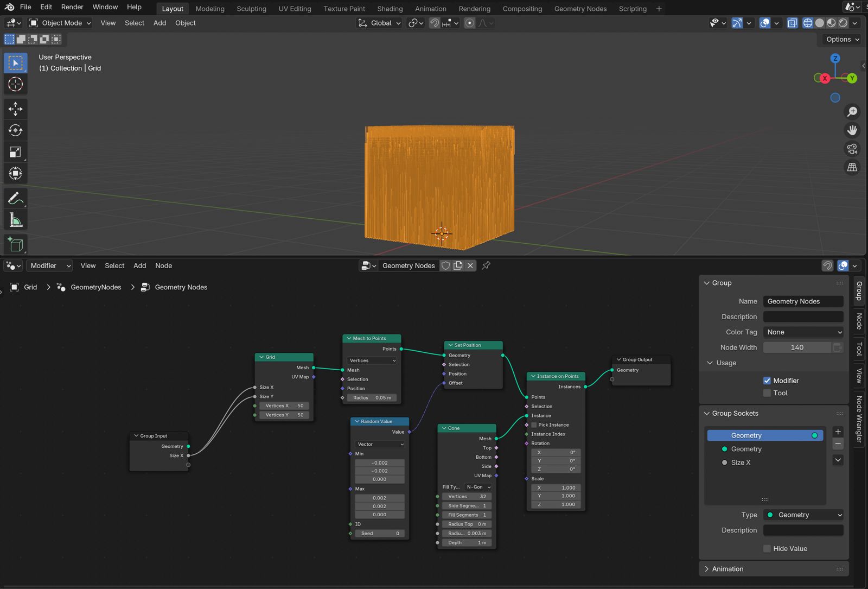This screenshot has height=589, width=868.
Task: Select the Measure tool
Action: [15, 220]
